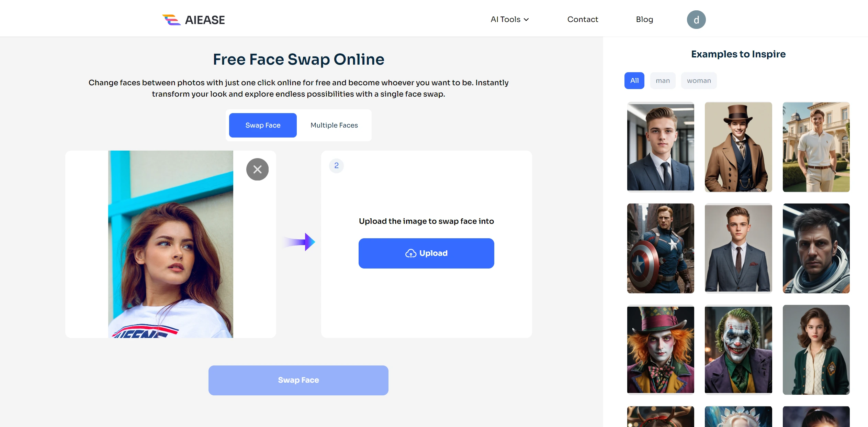This screenshot has height=427, width=868.
Task: Click the upload cloud icon
Action: click(410, 253)
